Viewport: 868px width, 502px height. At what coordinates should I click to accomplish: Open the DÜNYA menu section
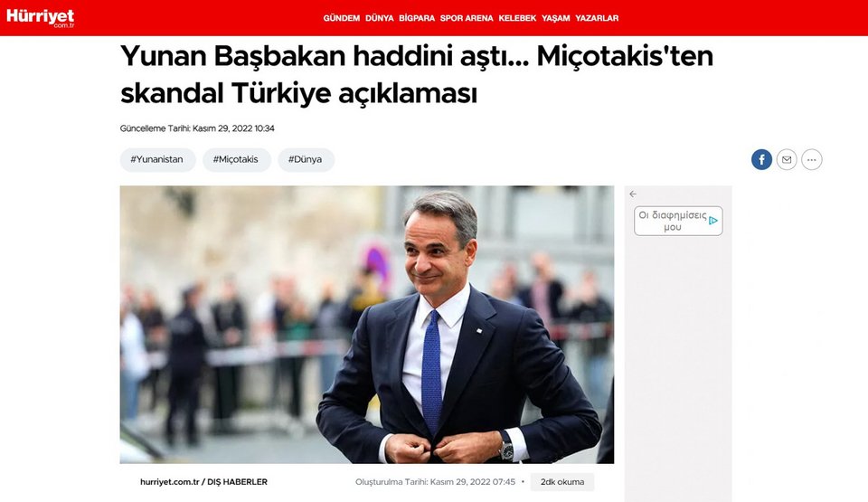pos(379,18)
